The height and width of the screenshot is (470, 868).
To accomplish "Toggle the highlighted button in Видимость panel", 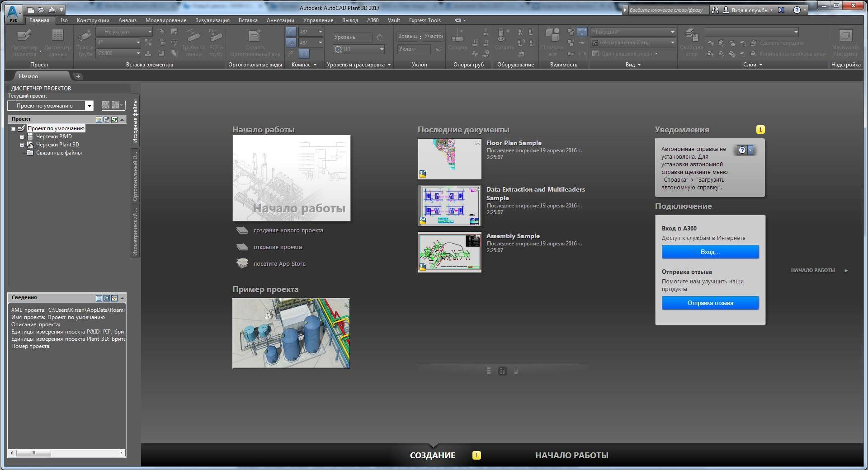I will coord(582,32).
